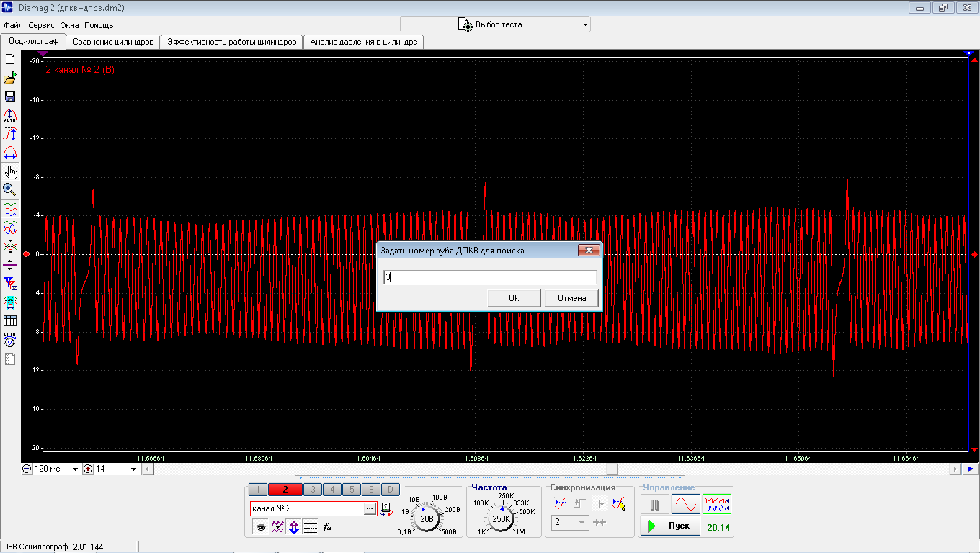The width and height of the screenshot is (980, 553).
Task: Toggle channel visibility with eye icon
Action: pos(261,527)
